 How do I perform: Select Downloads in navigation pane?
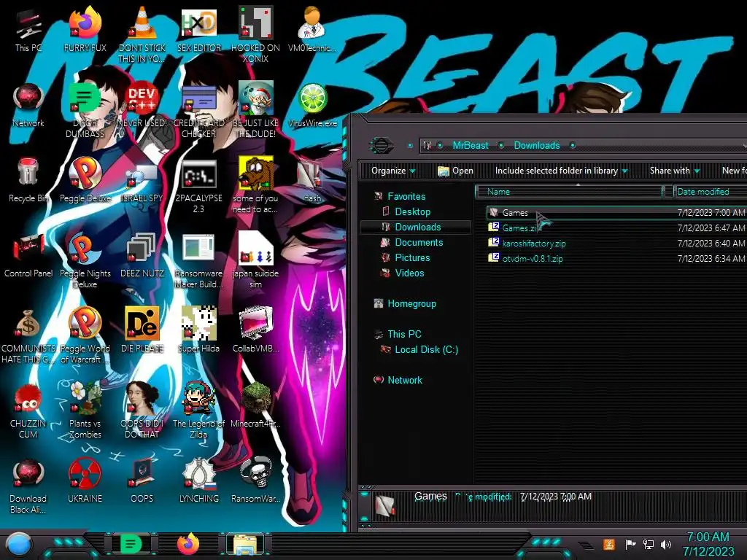[418, 227]
